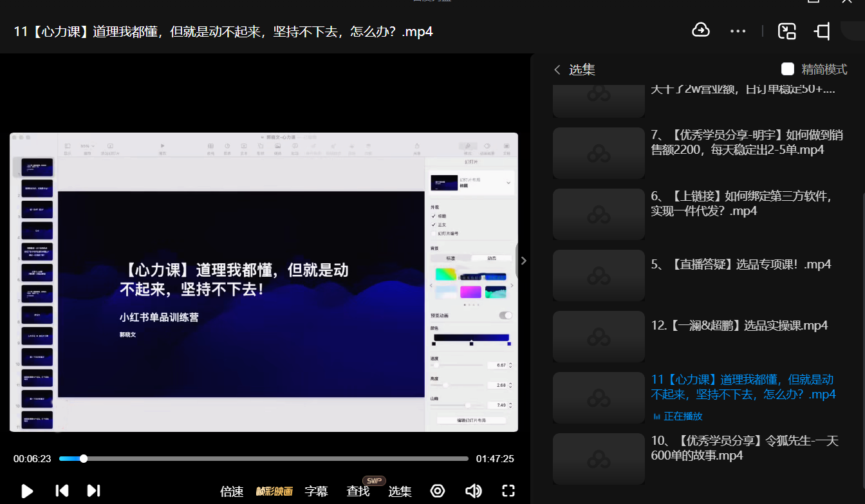Open the circular playback settings icon
The height and width of the screenshot is (504, 865).
(438, 491)
